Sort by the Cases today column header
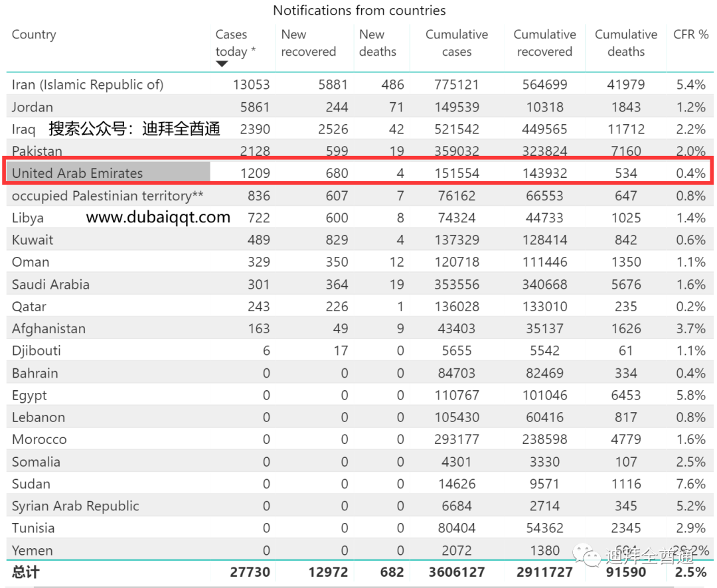717x588 pixels. pos(236,43)
